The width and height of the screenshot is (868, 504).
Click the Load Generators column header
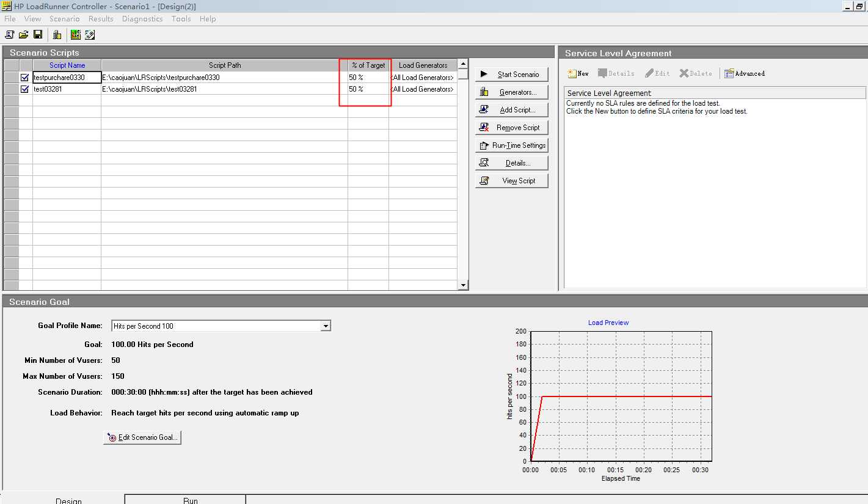pyautogui.click(x=423, y=65)
